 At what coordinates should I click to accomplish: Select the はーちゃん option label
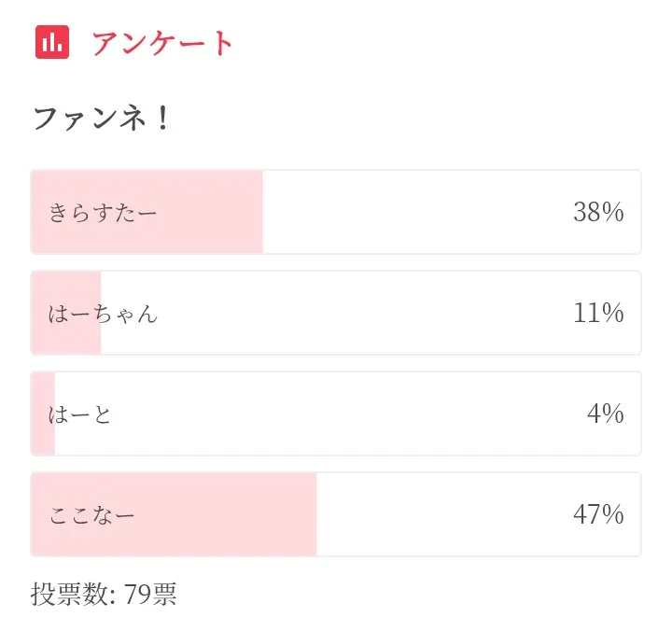point(103,314)
